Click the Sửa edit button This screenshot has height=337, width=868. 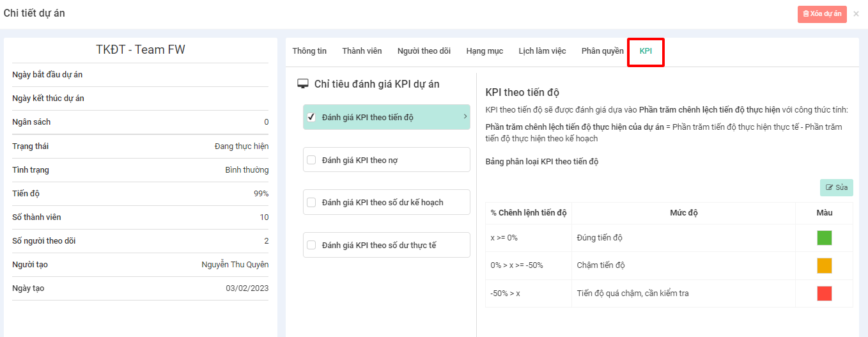click(x=836, y=187)
